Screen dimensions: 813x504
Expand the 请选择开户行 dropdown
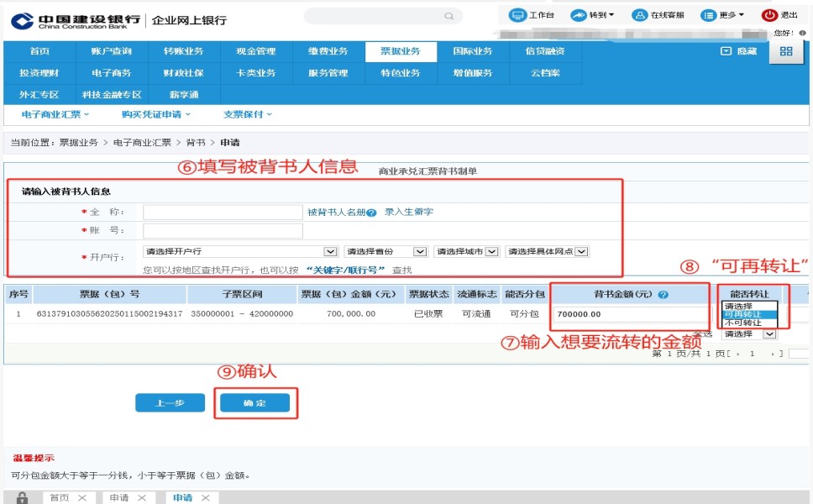[x=330, y=251]
